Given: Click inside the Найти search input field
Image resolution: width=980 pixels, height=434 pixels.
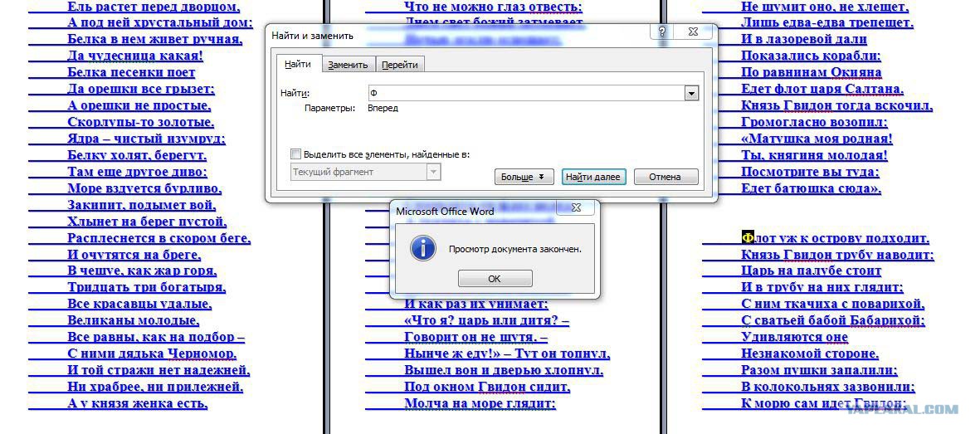Looking at the screenshot, I should [x=526, y=93].
